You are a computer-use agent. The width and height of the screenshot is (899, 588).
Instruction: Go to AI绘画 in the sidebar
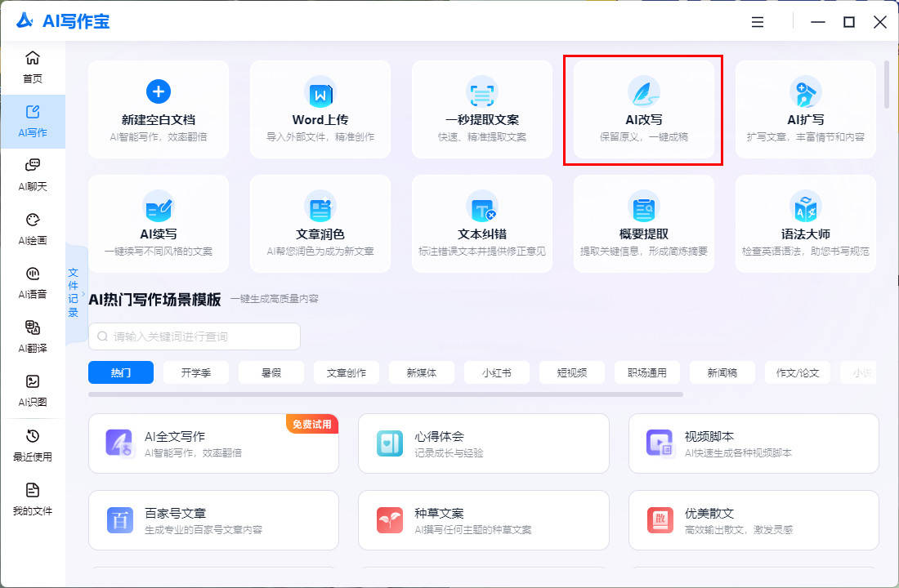click(x=33, y=229)
